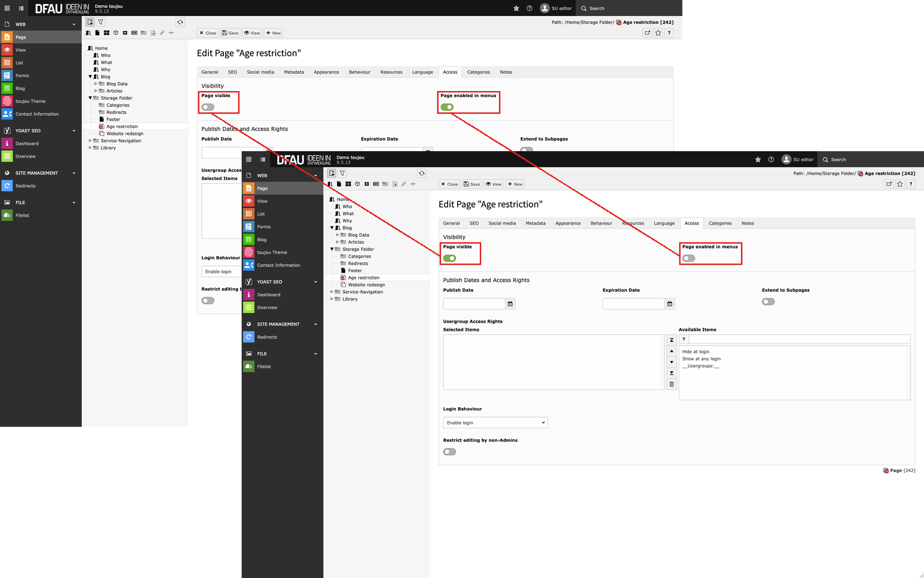Image resolution: width=924 pixels, height=578 pixels.
Task: Switch to the Categories tab
Action: tap(720, 223)
